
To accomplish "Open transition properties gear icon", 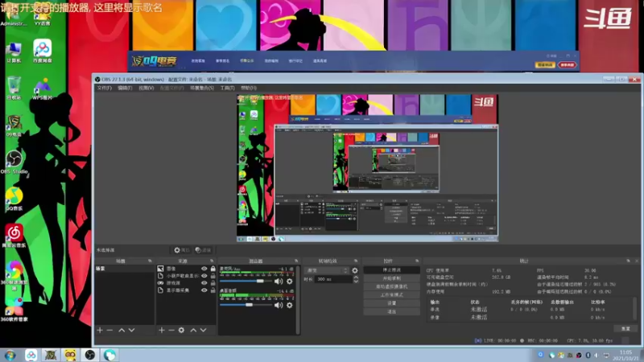I will pos(355,270).
